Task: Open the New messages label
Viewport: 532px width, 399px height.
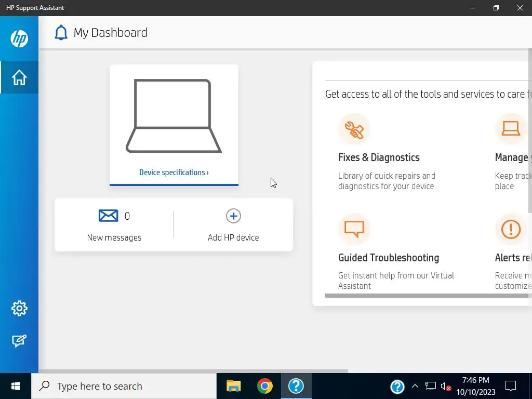Action: coord(114,237)
